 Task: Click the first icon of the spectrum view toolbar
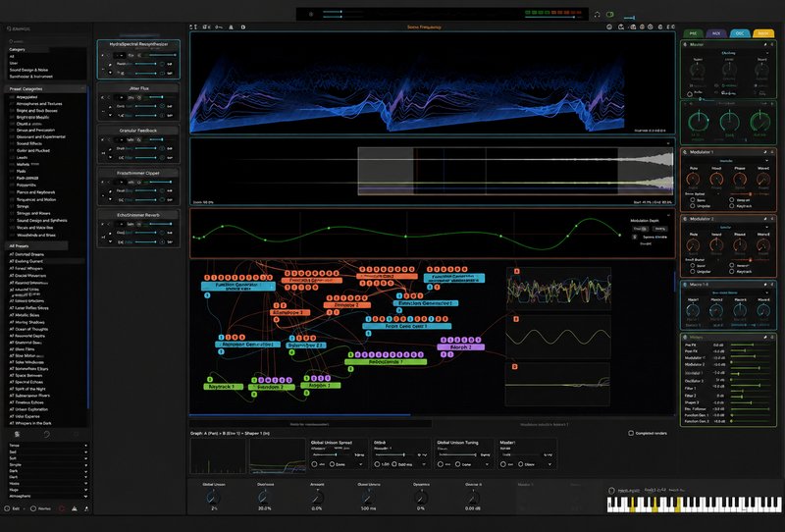pos(193,27)
